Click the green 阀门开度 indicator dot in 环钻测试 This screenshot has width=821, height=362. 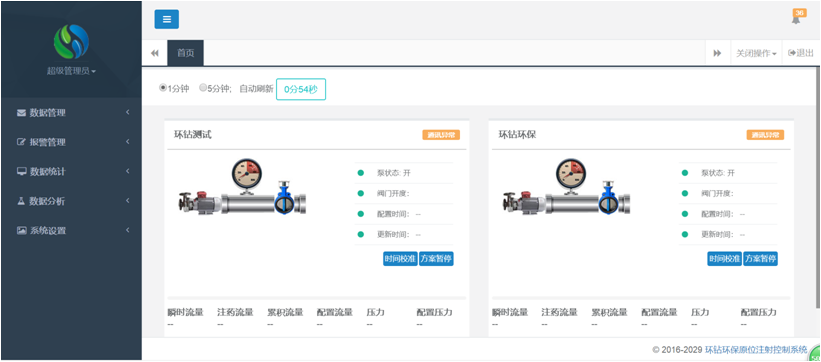(x=360, y=193)
